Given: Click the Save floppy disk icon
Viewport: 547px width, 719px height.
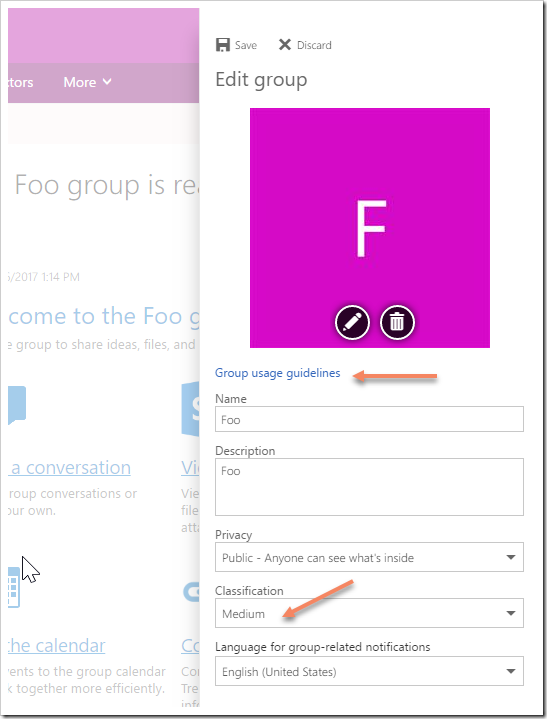Looking at the screenshot, I should 223,45.
